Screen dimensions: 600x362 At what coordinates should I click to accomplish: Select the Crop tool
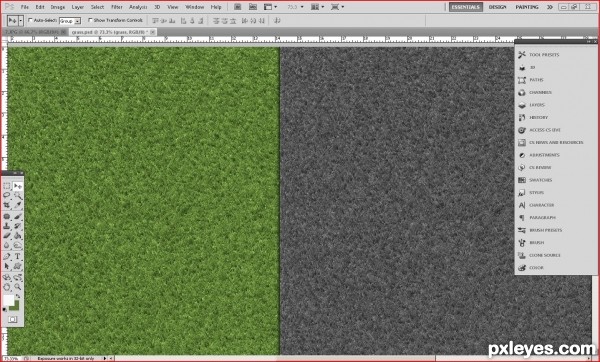[x=7, y=205]
